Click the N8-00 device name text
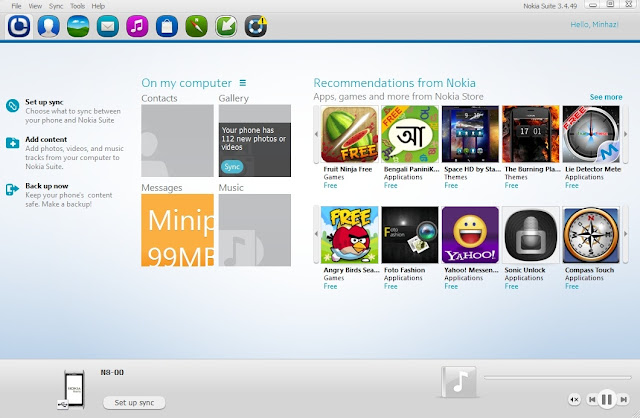Image resolution: width=640 pixels, height=418 pixels. click(112, 372)
